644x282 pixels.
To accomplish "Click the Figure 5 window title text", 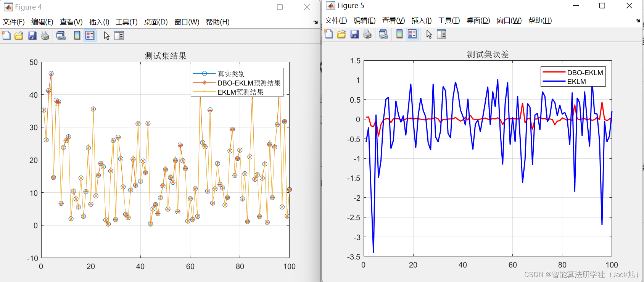I will 351,5.
